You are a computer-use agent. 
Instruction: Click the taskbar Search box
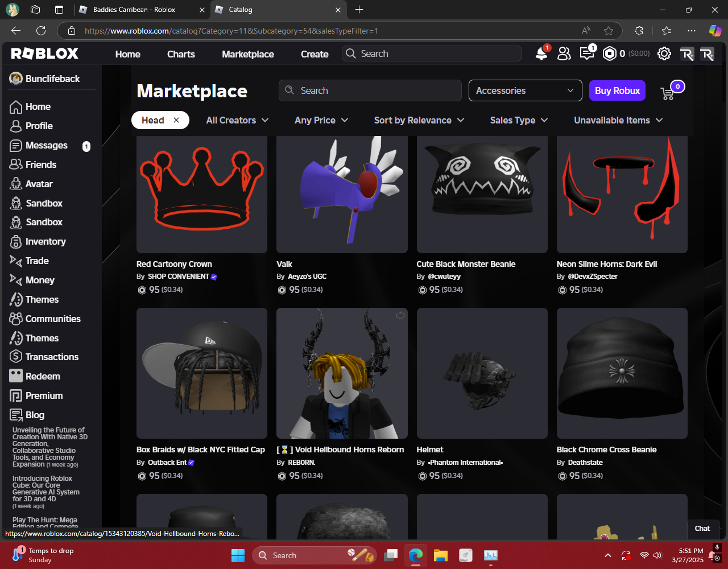[x=315, y=555]
